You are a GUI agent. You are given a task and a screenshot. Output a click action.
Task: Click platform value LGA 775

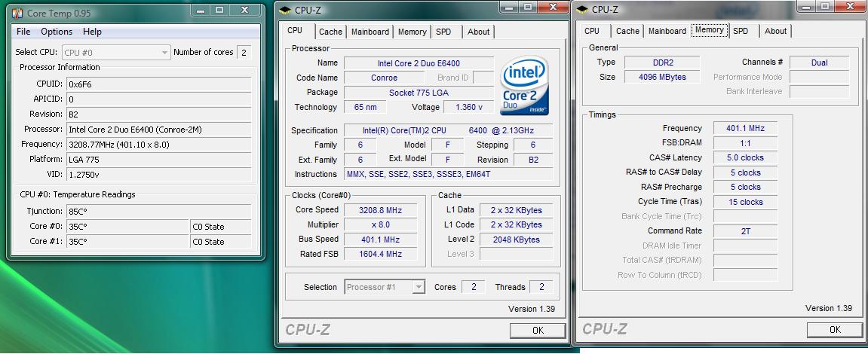point(159,160)
